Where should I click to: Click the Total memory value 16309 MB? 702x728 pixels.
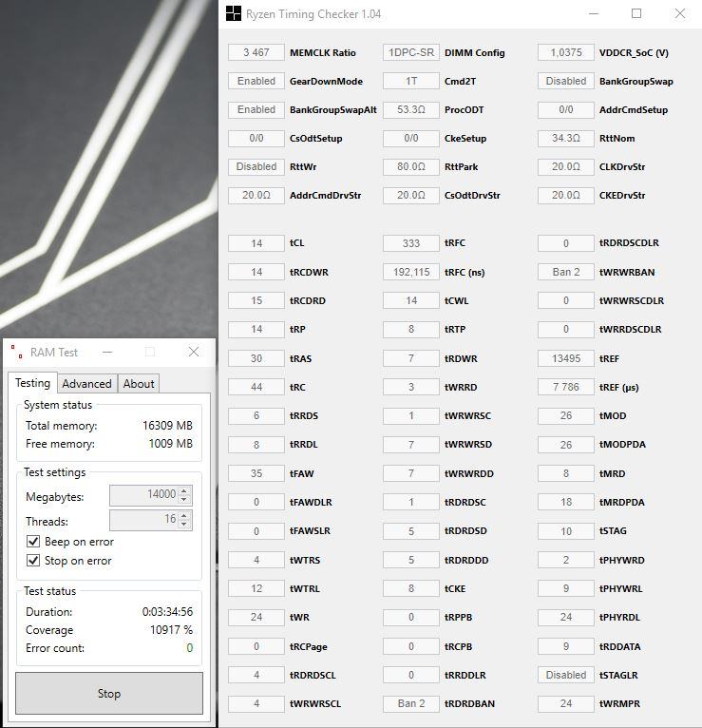(167, 425)
